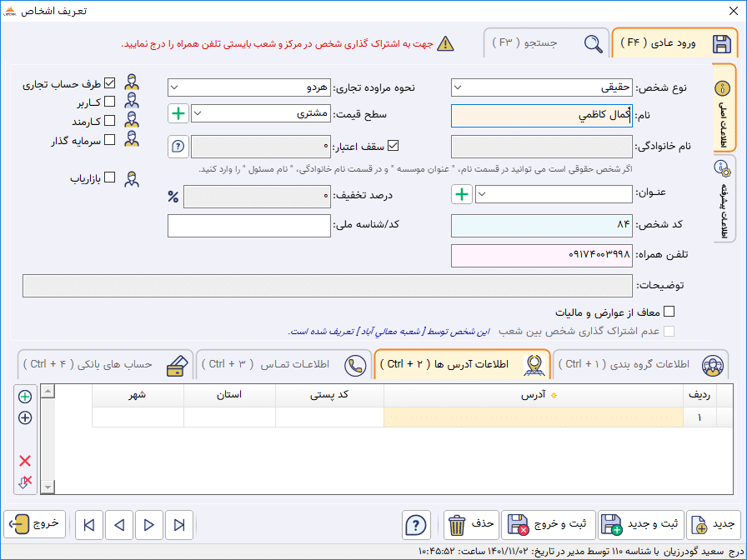
Task: Click the delete-all rows icon with arrow
Action: [x=25, y=482]
